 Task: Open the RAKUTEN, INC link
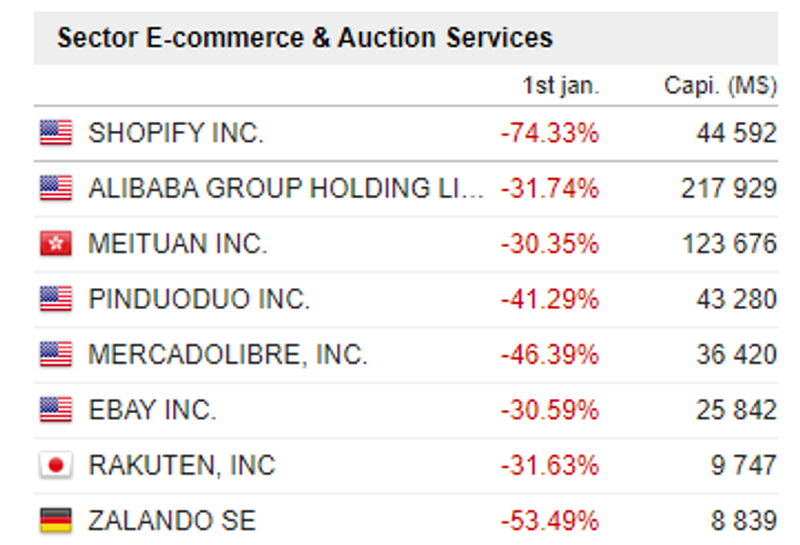[x=182, y=465]
